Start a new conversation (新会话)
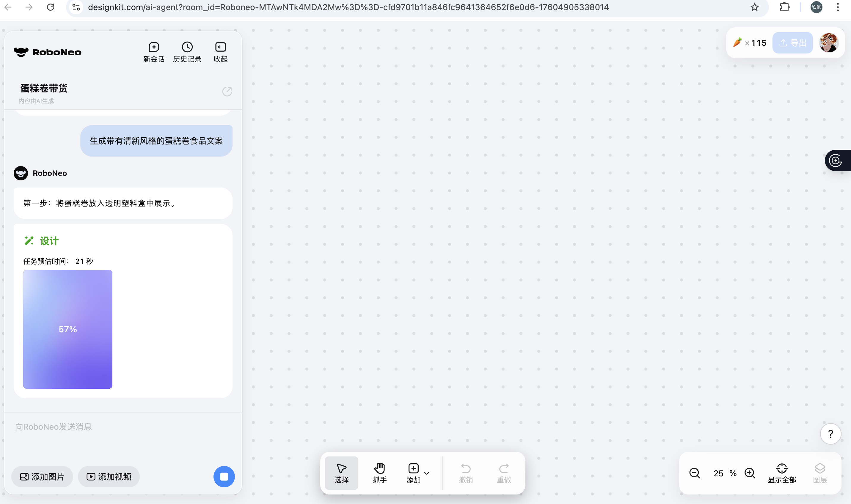This screenshot has width=851, height=504. (x=153, y=52)
